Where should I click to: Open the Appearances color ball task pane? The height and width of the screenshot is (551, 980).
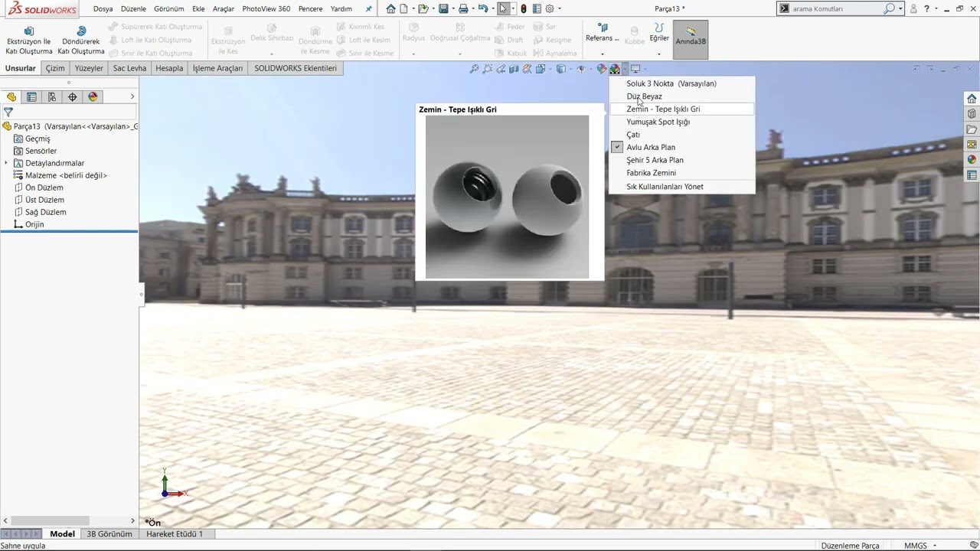click(x=972, y=160)
